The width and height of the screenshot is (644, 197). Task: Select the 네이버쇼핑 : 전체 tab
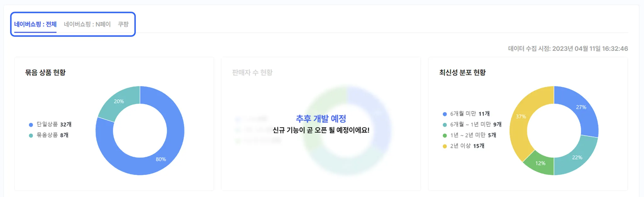pyautogui.click(x=35, y=24)
